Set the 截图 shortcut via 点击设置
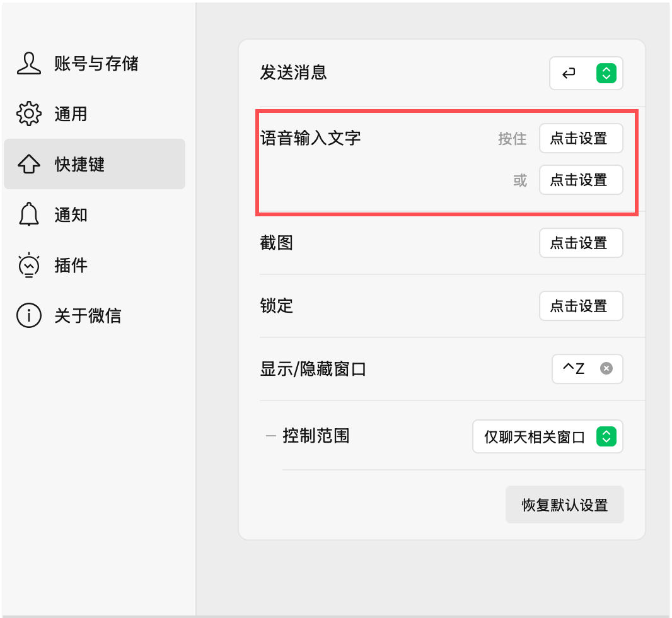The image size is (672, 618). point(581,243)
